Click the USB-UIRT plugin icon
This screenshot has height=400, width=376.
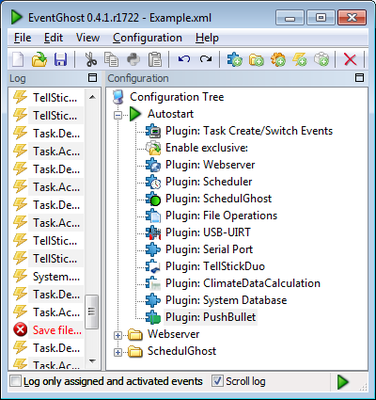(153, 233)
